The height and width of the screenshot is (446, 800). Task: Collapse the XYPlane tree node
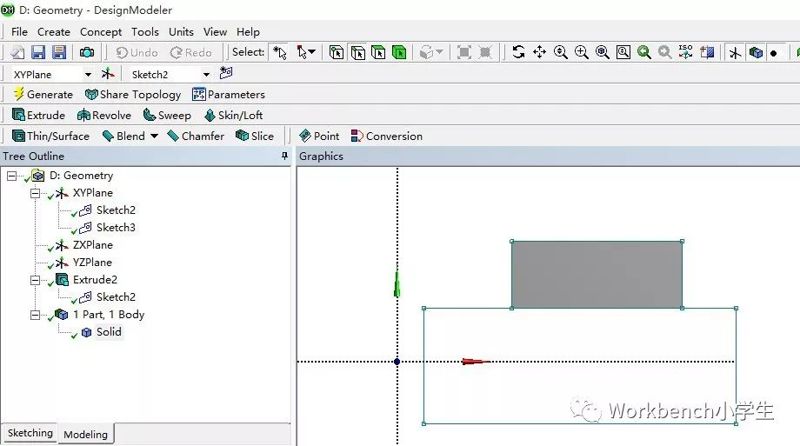pyautogui.click(x=35, y=193)
